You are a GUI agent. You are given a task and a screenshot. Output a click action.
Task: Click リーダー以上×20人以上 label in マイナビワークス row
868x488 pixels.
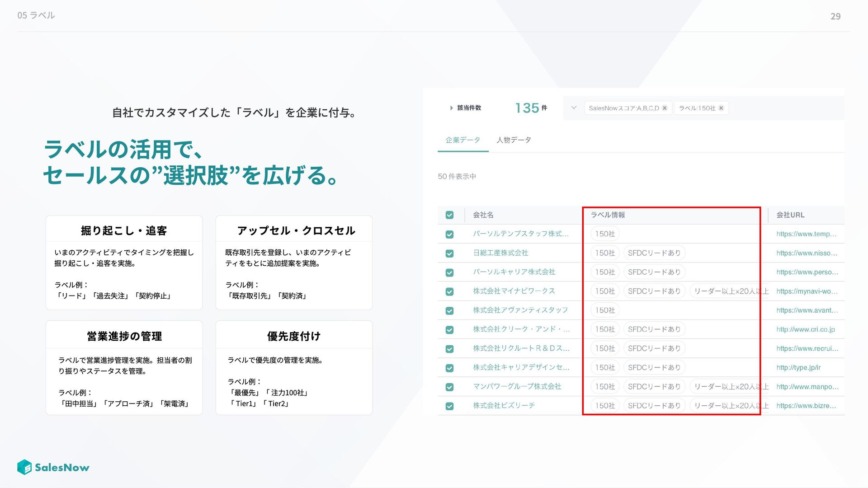(730, 291)
